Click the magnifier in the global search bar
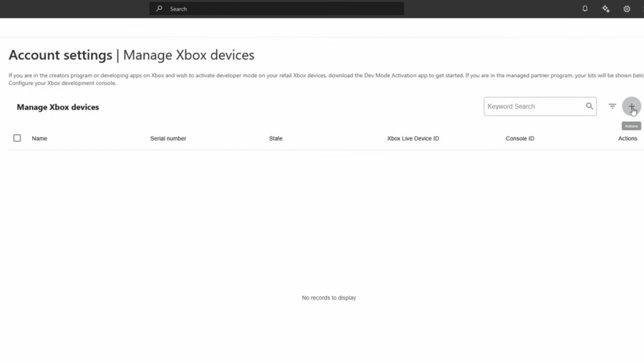 tap(159, 8)
